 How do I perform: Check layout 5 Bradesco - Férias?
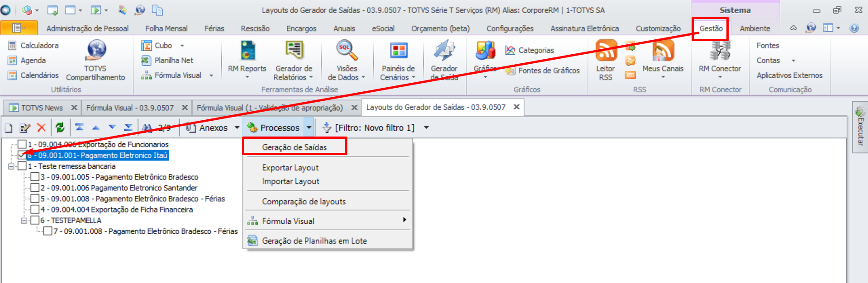[x=35, y=198]
